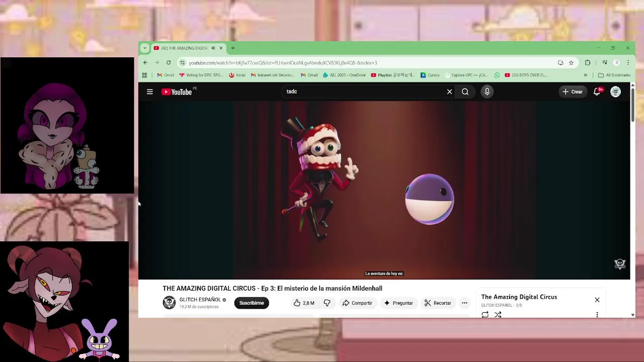Install app icon in address bar
The width and height of the screenshot is (644, 362).
(560, 62)
